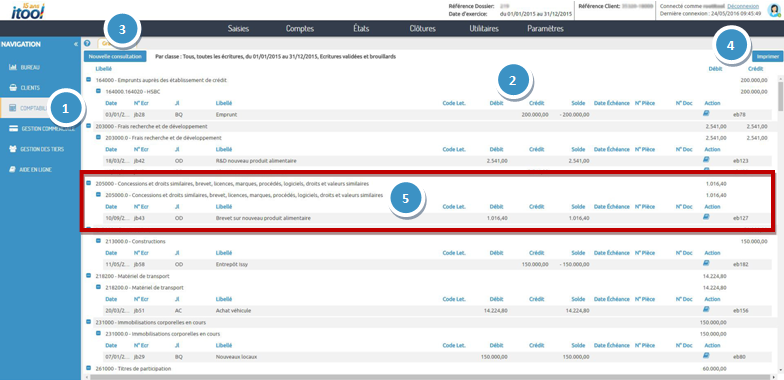Open the Clôtures menu

422,28
